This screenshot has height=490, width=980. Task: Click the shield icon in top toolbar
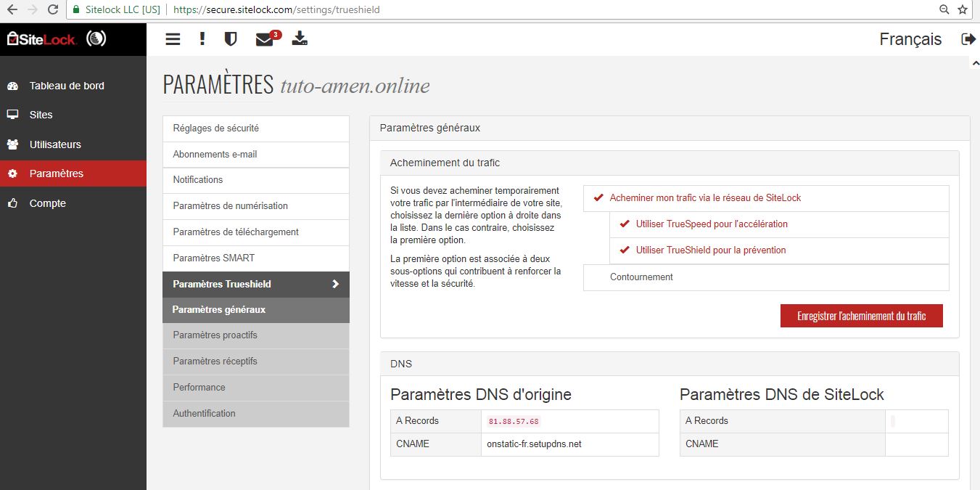[x=231, y=39]
